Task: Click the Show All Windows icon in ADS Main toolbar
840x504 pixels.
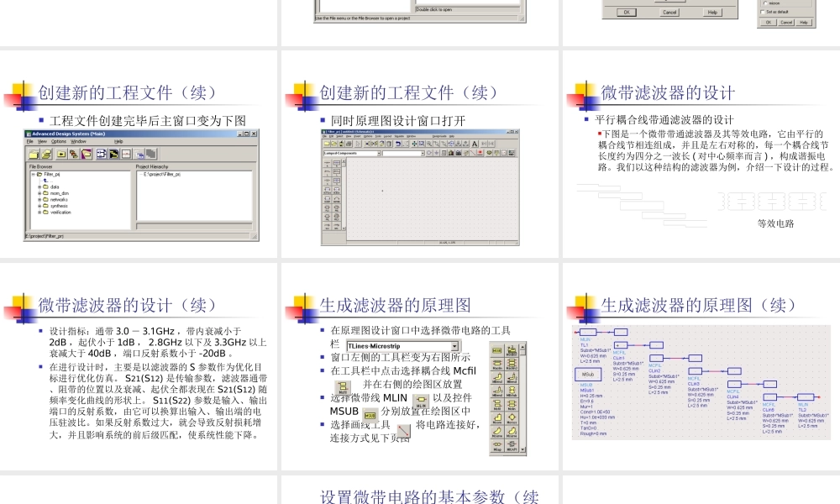Action: pyautogui.click(x=151, y=154)
